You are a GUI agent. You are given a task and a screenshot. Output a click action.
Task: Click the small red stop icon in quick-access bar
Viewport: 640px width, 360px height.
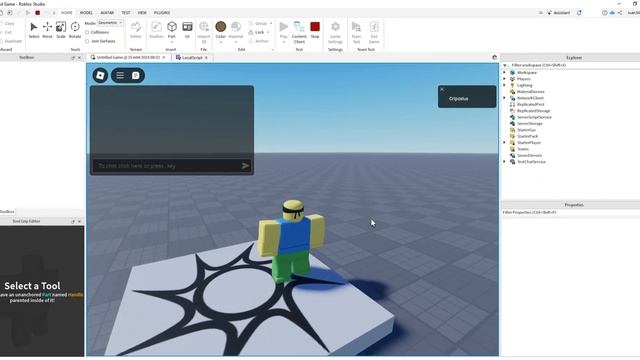click(38, 13)
